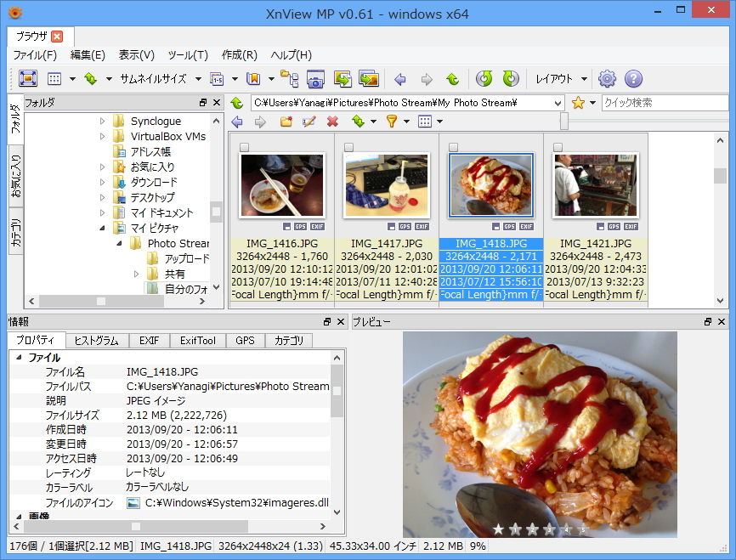
Task: Switch to the EXIF tab
Action: 149,340
